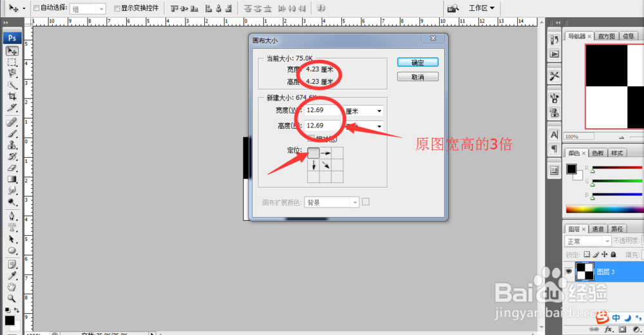This screenshot has width=644, height=335.
Task: Open the Actions panel icon in dock
Action: coord(554,54)
